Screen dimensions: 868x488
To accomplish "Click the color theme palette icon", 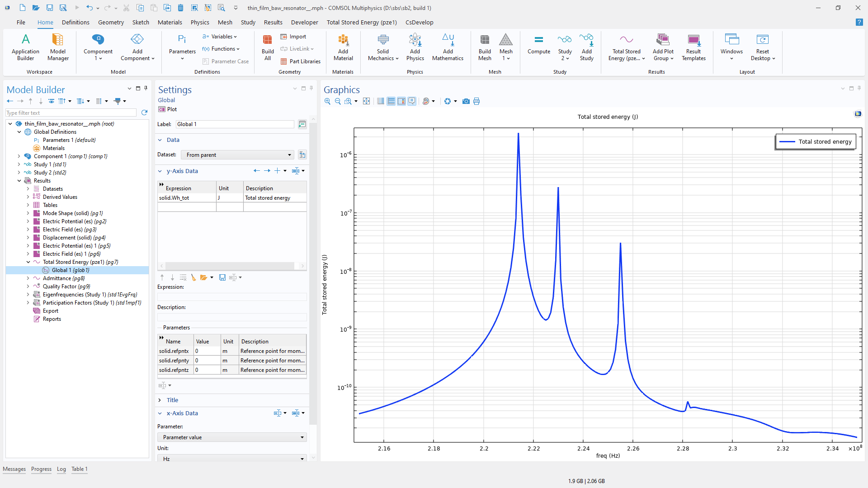I will pyautogui.click(x=426, y=101).
